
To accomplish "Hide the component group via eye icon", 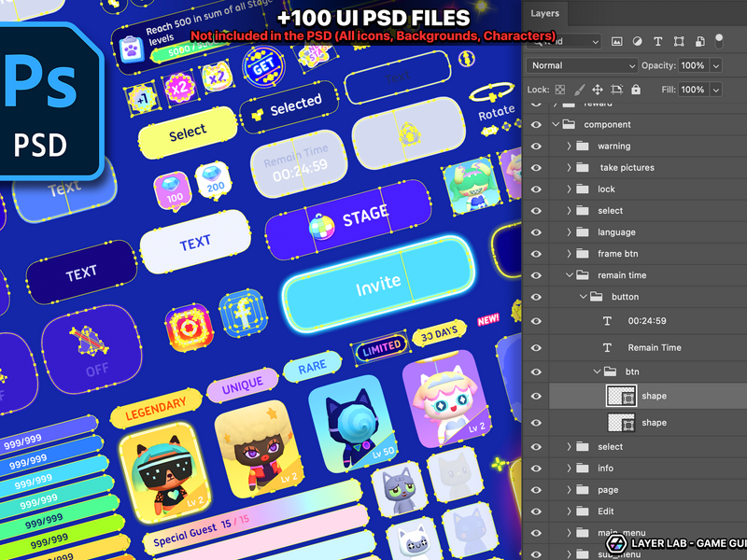I will coord(536,125).
